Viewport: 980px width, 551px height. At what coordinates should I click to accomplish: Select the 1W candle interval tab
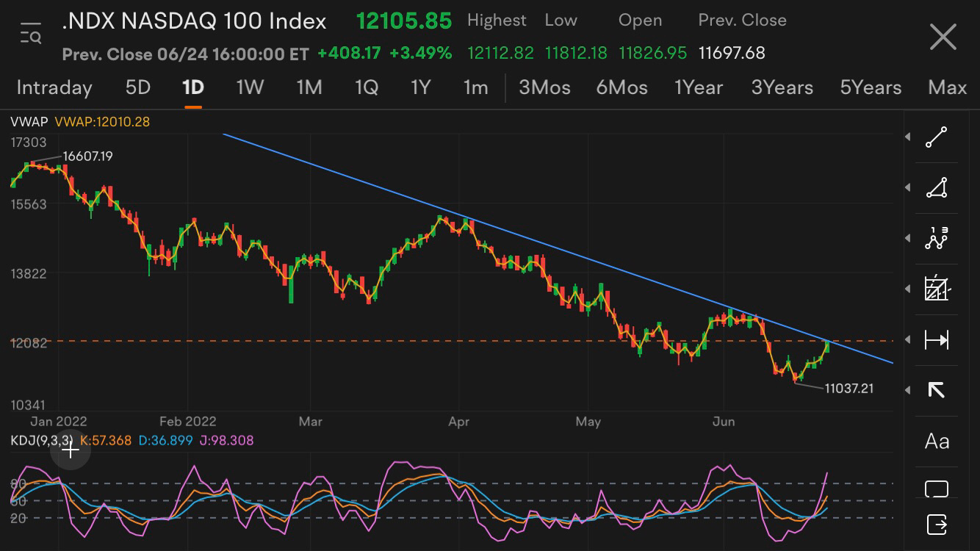[x=250, y=87]
